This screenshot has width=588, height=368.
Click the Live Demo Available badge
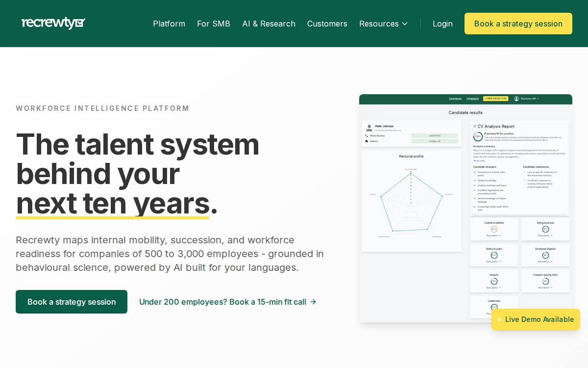(536, 319)
